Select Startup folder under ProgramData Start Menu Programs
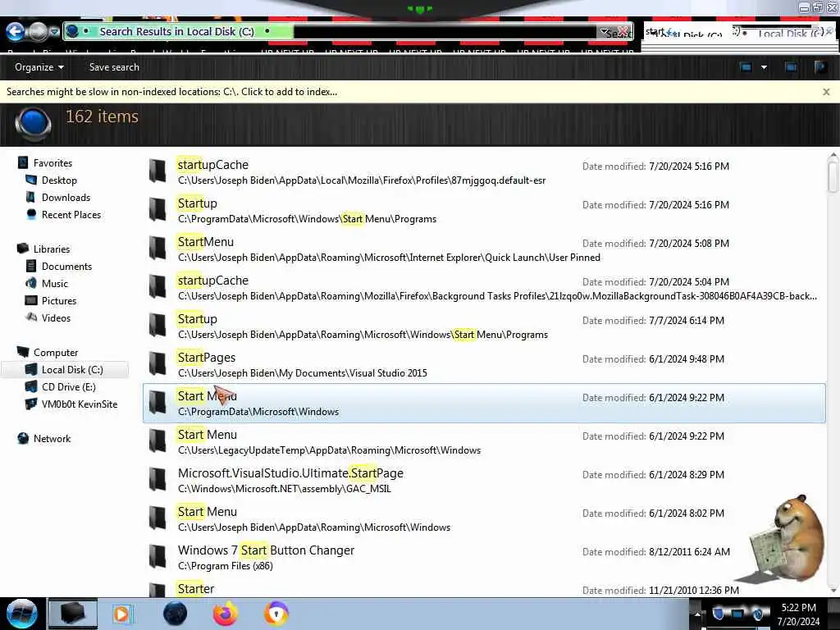 [484, 210]
